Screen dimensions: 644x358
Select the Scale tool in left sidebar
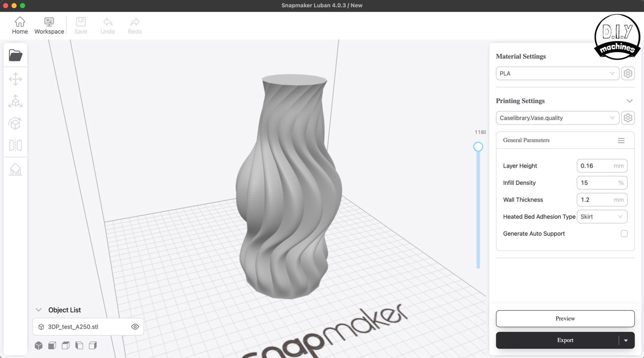click(15, 101)
